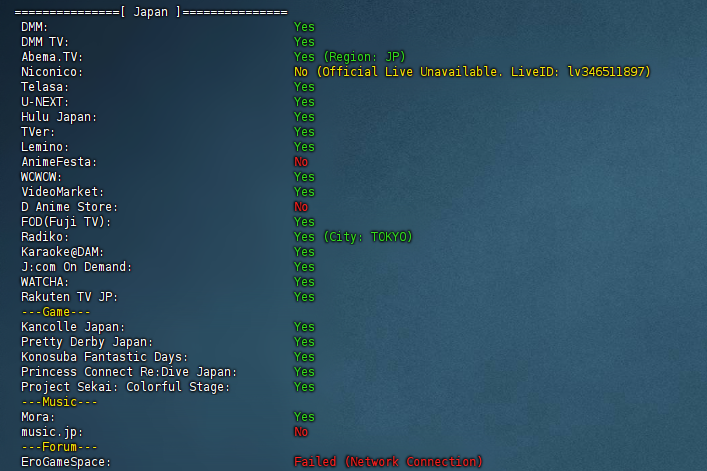Click the 'Karaoke@DAM:' label
This screenshot has height=471, width=707.
point(62,252)
